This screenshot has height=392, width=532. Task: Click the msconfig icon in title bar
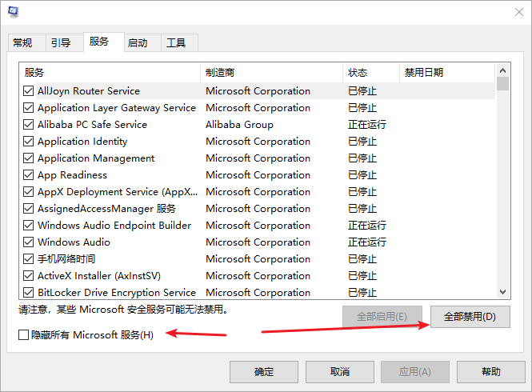point(14,12)
